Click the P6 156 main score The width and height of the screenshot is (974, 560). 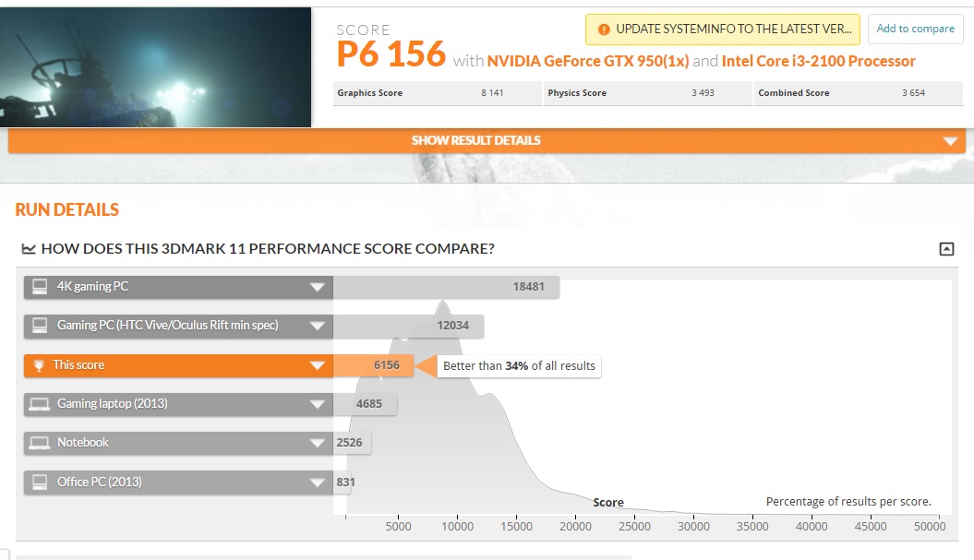point(391,54)
